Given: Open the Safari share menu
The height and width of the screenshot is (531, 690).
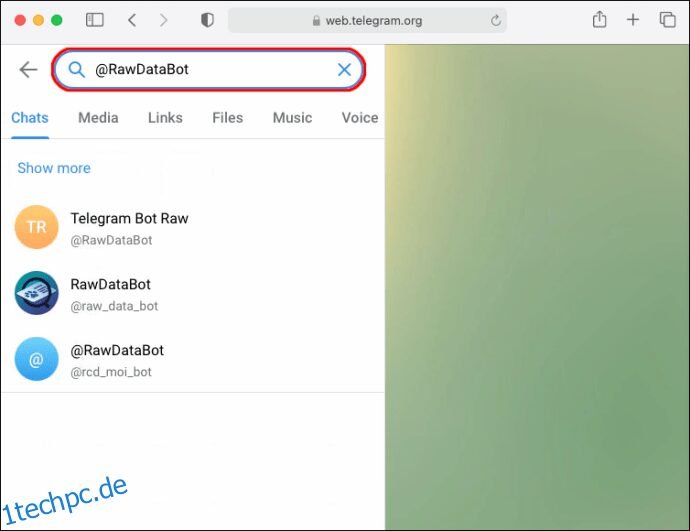Looking at the screenshot, I should pyautogui.click(x=599, y=19).
